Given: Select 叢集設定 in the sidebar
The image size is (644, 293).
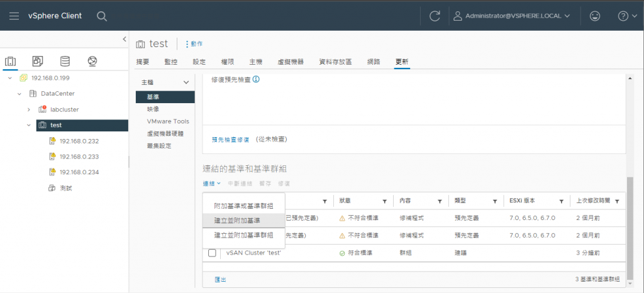Looking at the screenshot, I should click(x=159, y=146).
